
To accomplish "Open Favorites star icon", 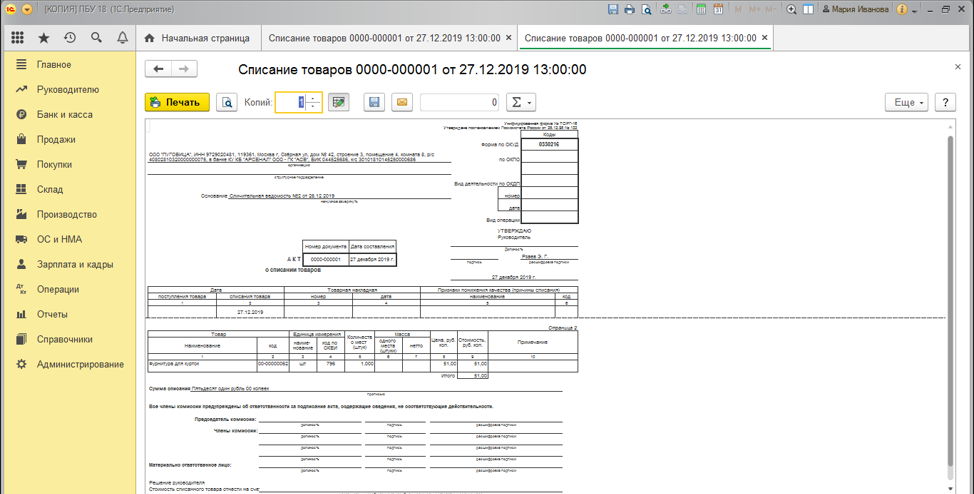I will pyautogui.click(x=43, y=38).
